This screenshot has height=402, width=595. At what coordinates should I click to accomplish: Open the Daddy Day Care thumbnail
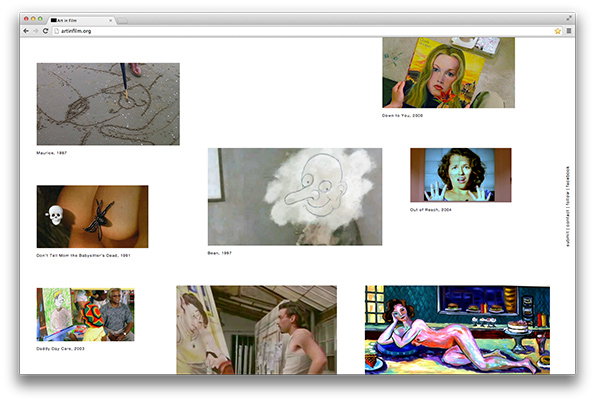coord(85,314)
